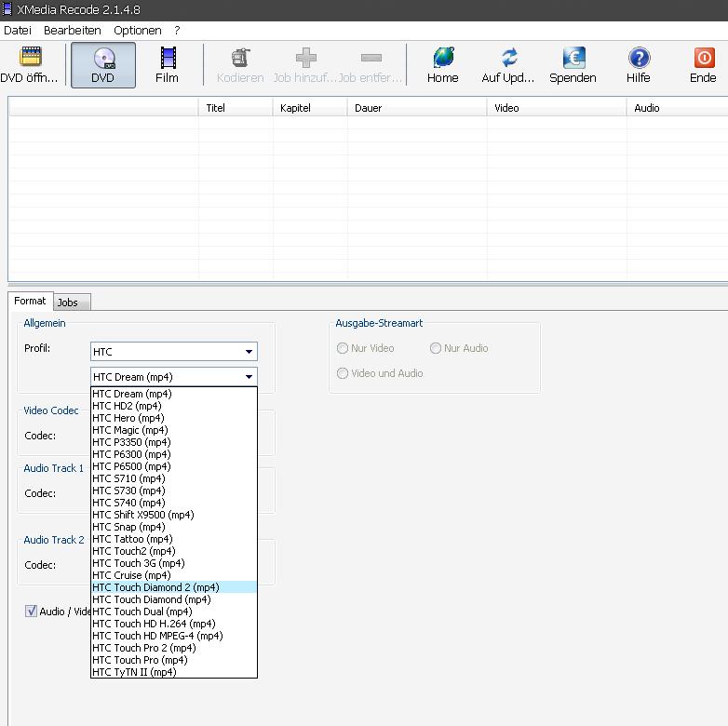Choose HTC Touch2 (mp4) in list
Image resolution: width=728 pixels, height=726 pixels.
(174, 550)
